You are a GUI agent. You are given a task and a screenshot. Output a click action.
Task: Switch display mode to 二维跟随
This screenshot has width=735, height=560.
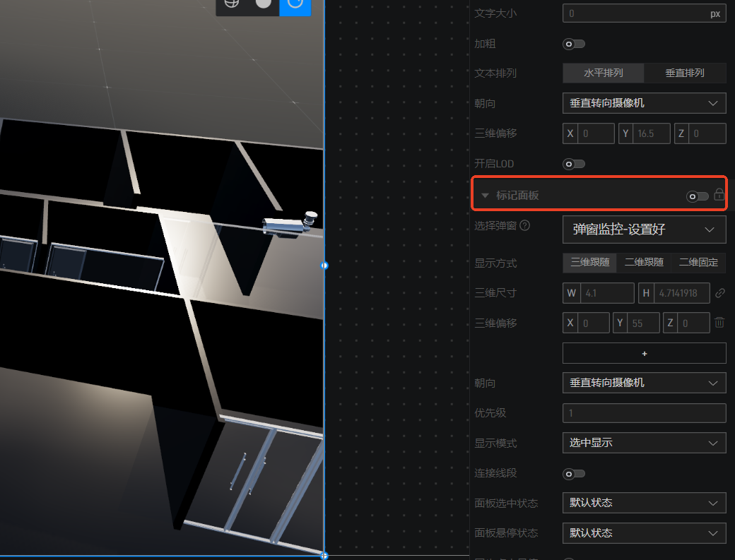click(644, 263)
